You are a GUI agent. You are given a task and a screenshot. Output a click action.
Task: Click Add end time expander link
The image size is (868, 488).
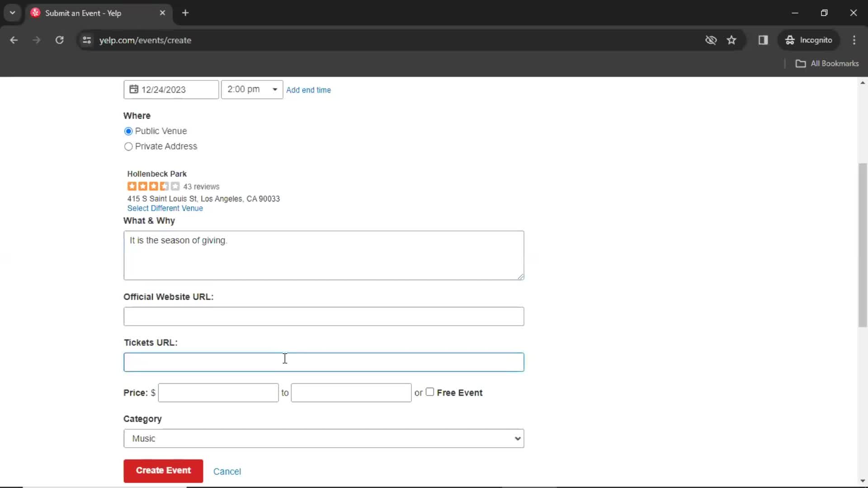[x=309, y=89]
